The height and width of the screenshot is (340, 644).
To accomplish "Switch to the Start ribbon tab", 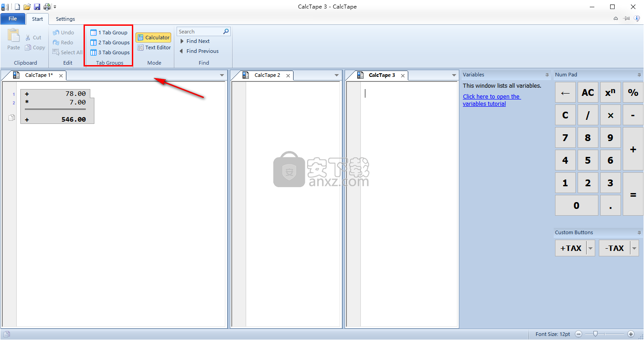I will pos(37,19).
